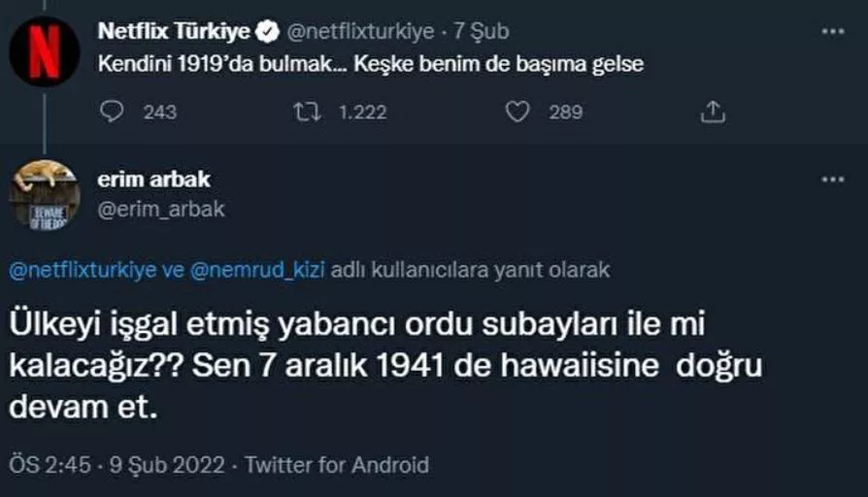The height and width of the screenshot is (497, 868).
Task: Click the Twitter for Android source
Action: (x=337, y=465)
